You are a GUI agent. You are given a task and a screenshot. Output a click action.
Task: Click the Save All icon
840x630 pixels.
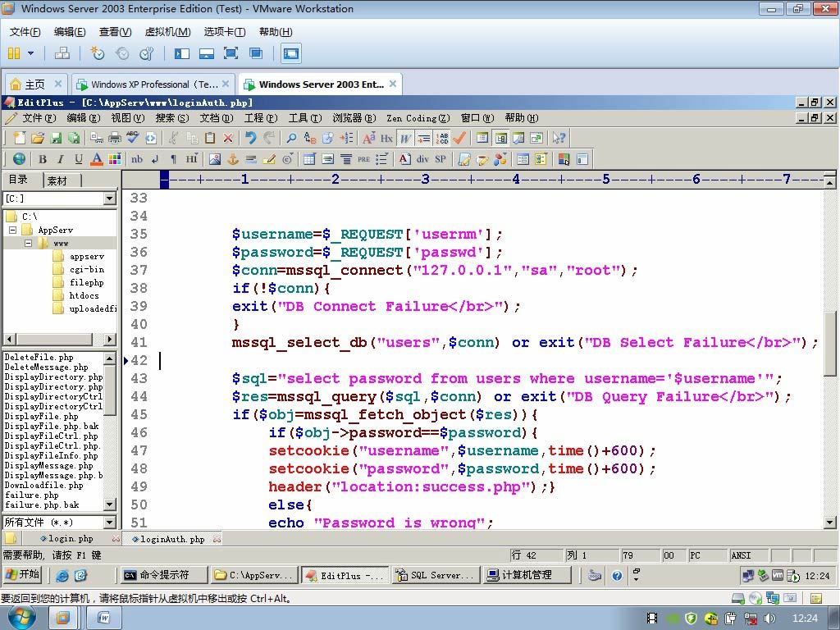(x=73, y=138)
